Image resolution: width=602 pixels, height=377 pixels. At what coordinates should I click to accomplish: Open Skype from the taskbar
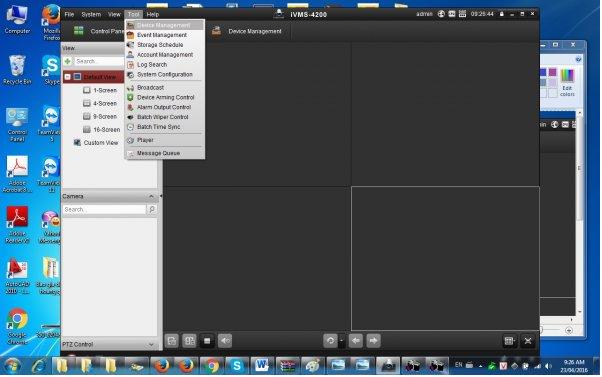(237, 366)
